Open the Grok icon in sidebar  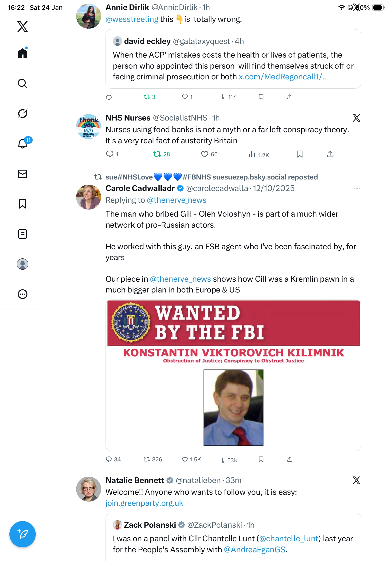23,113
